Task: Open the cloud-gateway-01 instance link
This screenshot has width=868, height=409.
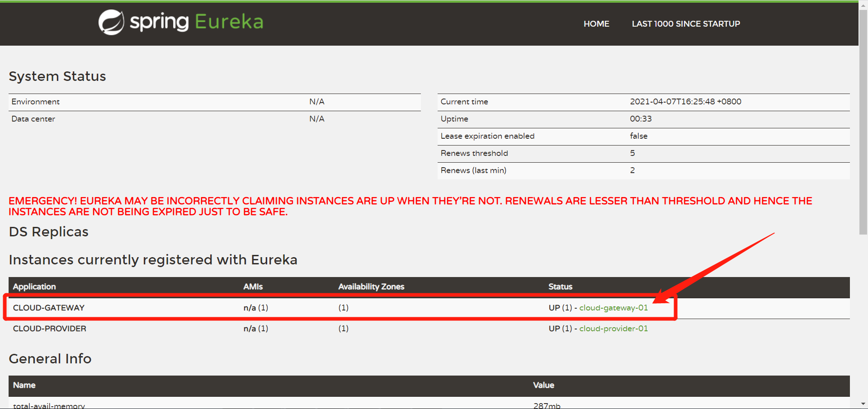Action: tap(613, 308)
